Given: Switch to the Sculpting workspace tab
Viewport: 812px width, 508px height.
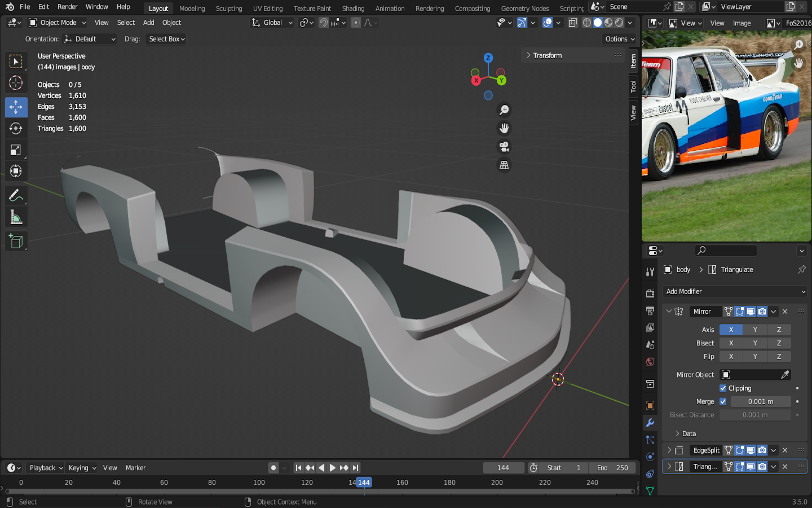Looking at the screenshot, I should pyautogui.click(x=228, y=8).
